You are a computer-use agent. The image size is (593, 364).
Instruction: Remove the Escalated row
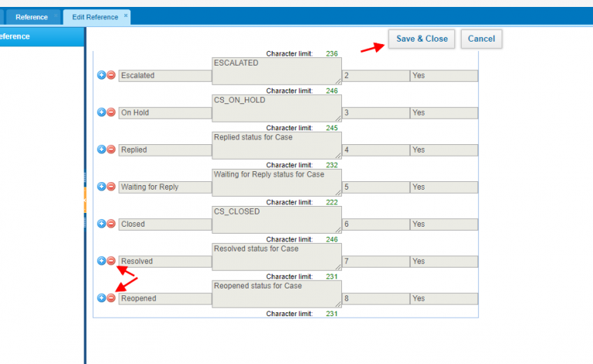pos(111,75)
